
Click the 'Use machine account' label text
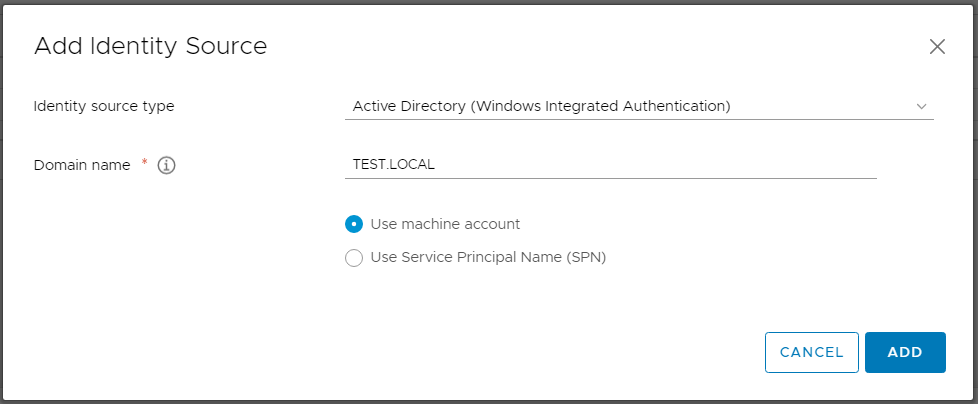[445, 224]
